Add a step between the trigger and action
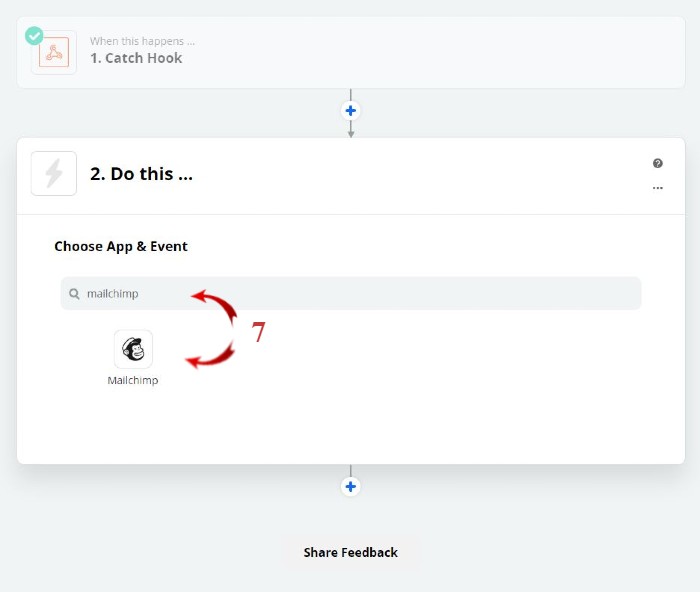This screenshot has width=700, height=592. pos(350,110)
